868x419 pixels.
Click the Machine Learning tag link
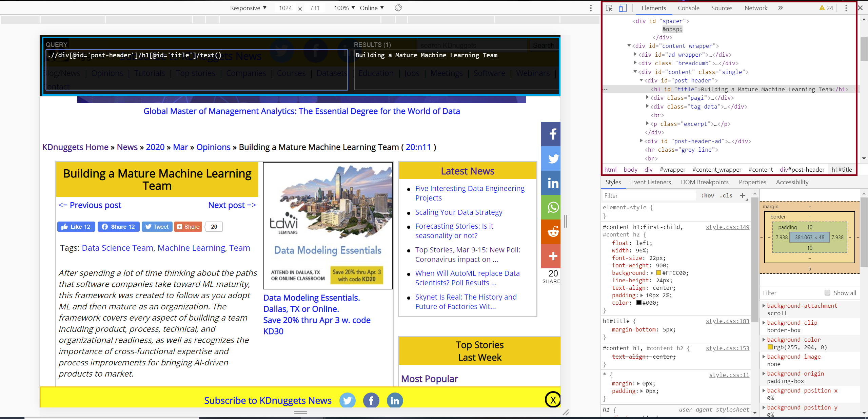tap(191, 248)
